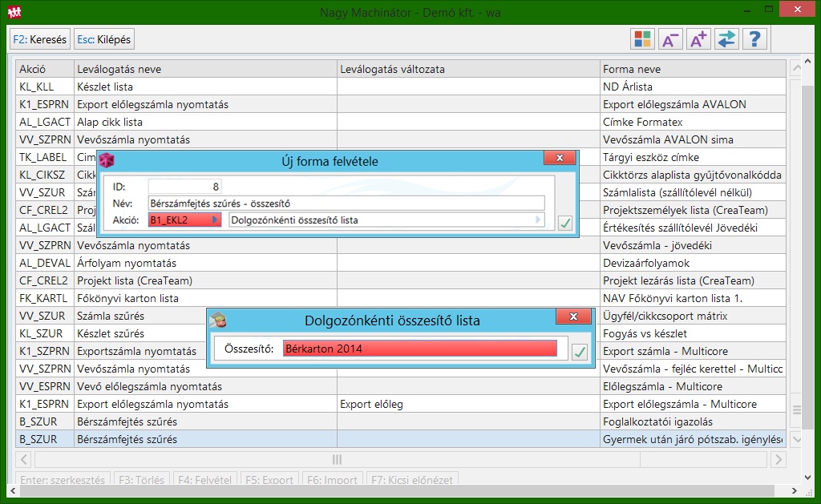Click the F6: Import button
The width and height of the screenshot is (821, 504).
[x=332, y=479]
